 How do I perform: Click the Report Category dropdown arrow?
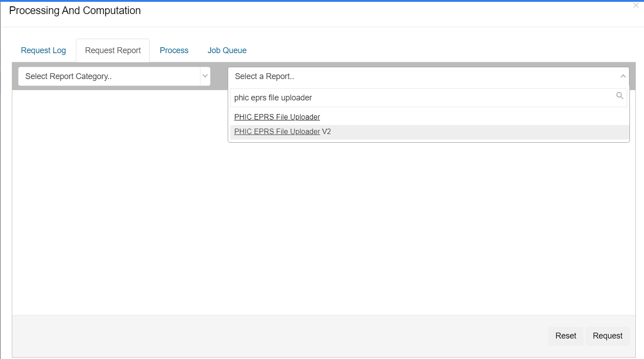[205, 76]
